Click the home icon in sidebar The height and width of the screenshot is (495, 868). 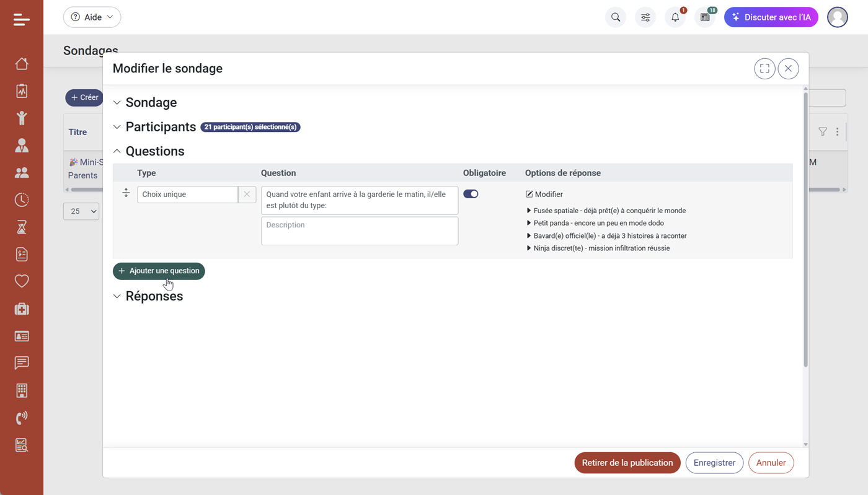22,64
